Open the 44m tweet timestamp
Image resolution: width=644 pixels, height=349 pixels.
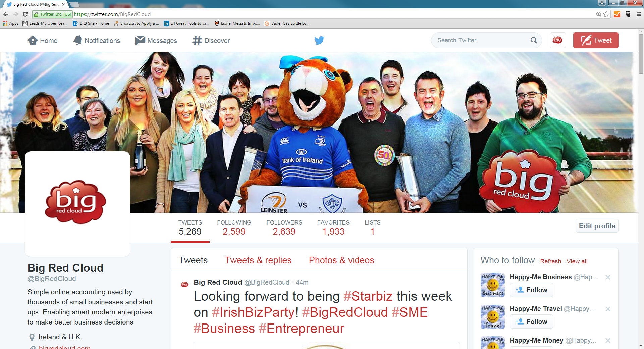pos(302,282)
